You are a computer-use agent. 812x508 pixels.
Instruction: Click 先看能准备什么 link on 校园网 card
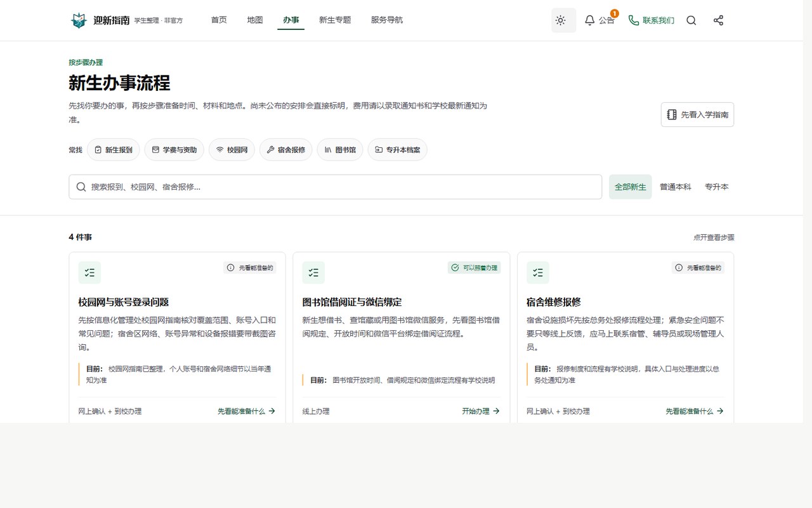247,411
